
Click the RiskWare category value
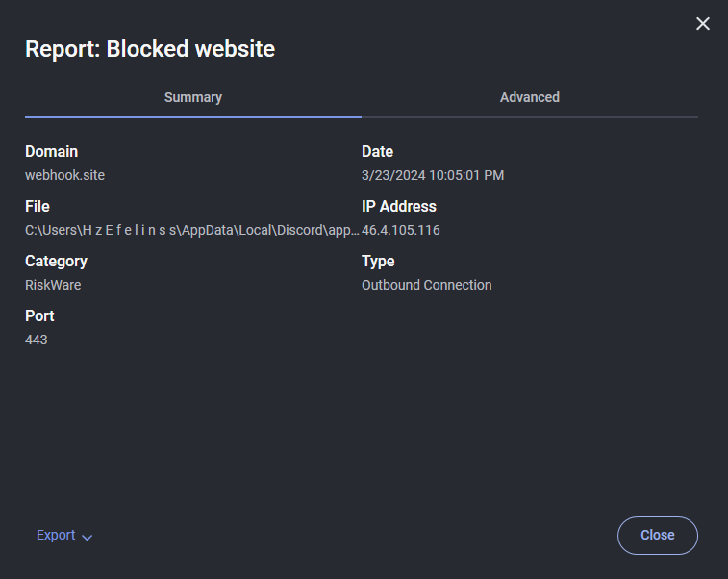pos(54,285)
